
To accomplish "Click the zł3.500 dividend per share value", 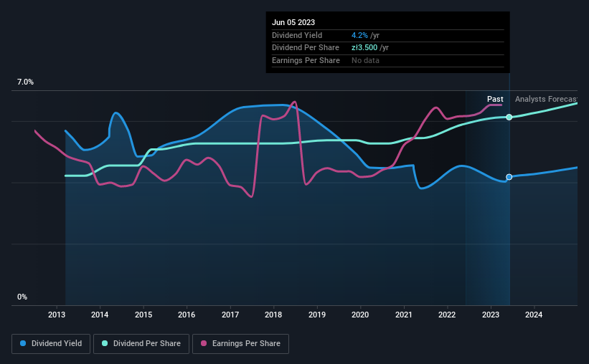I will pyautogui.click(x=364, y=48).
